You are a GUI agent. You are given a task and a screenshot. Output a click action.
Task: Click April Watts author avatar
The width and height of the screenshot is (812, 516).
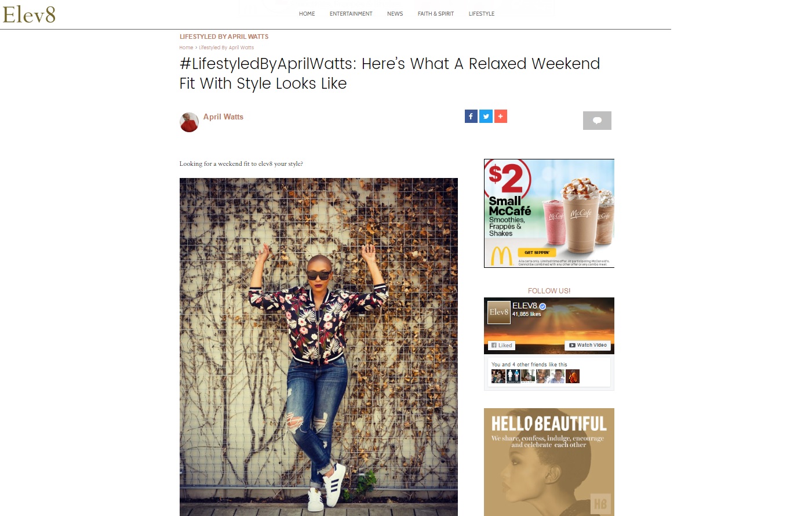click(189, 122)
